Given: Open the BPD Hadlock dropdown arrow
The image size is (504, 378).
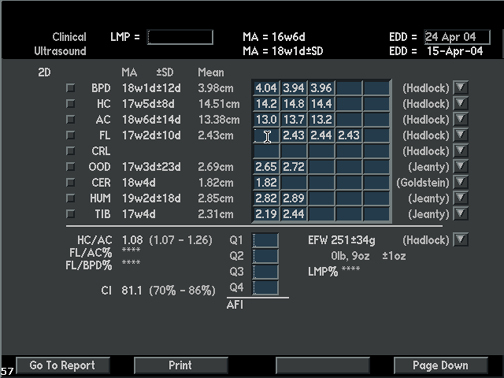Looking at the screenshot, I should [461, 88].
